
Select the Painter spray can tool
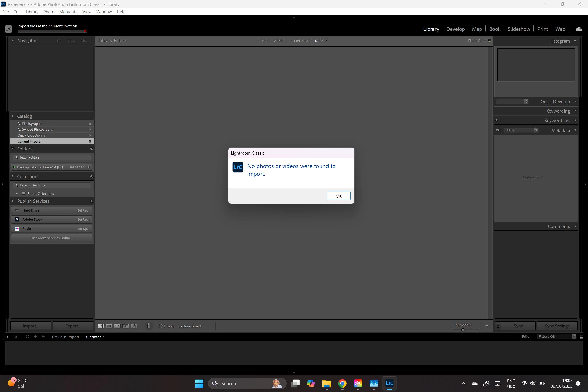tap(149, 326)
